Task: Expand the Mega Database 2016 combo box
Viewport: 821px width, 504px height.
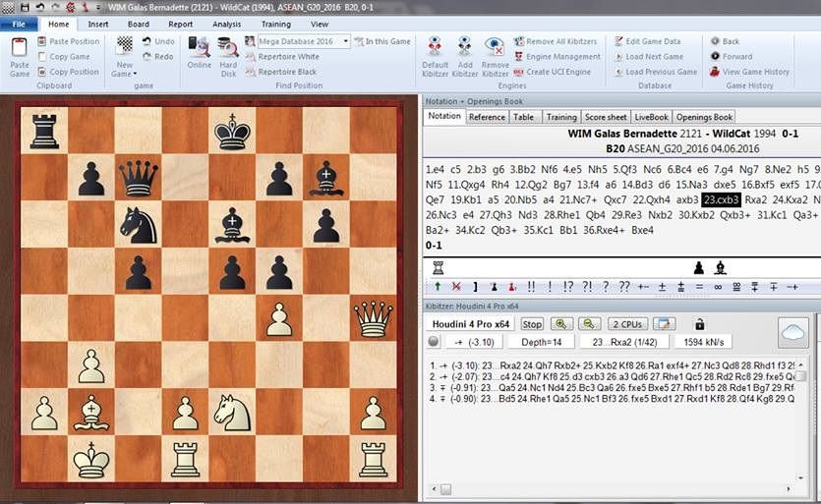Action: [x=345, y=41]
